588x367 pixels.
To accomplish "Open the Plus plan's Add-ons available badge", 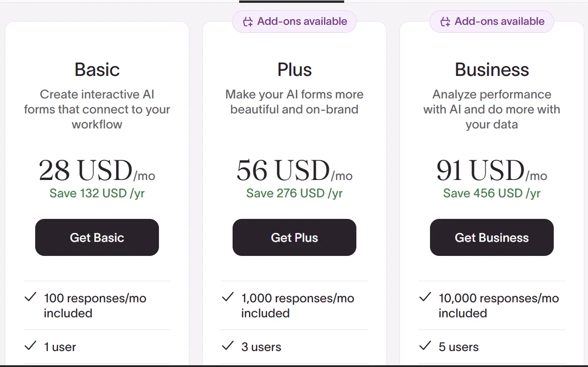I will point(294,22).
